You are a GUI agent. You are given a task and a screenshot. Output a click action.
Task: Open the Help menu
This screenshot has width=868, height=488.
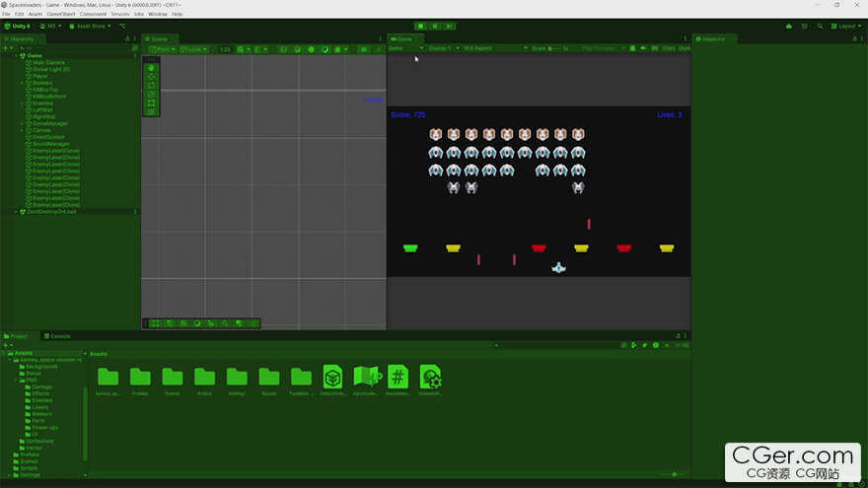pyautogui.click(x=178, y=14)
